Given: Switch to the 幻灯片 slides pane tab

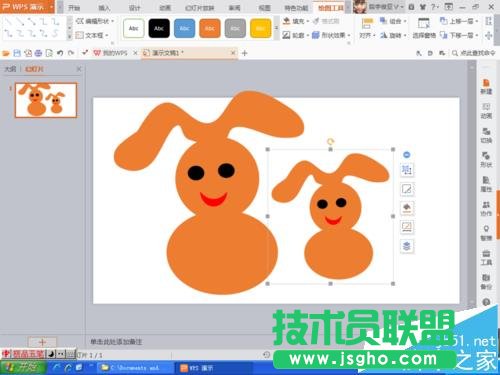Looking at the screenshot, I should 34,69.
